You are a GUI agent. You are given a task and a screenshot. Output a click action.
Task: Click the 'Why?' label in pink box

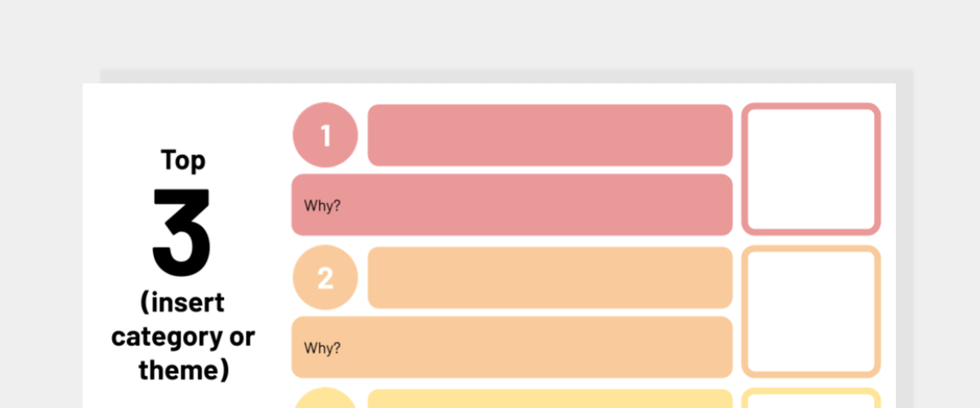(x=322, y=205)
